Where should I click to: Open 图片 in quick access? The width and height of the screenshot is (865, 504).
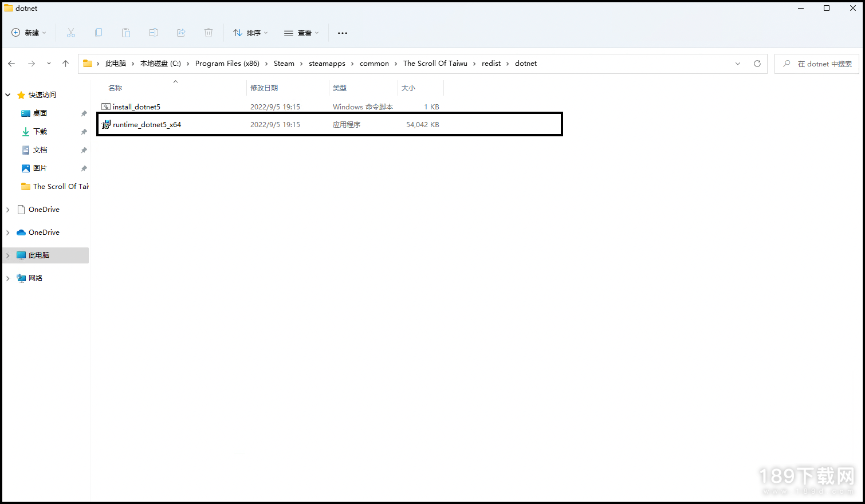click(40, 168)
